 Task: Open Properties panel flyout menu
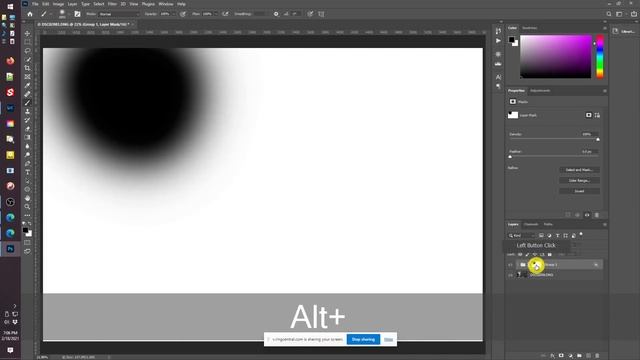pyautogui.click(x=604, y=91)
